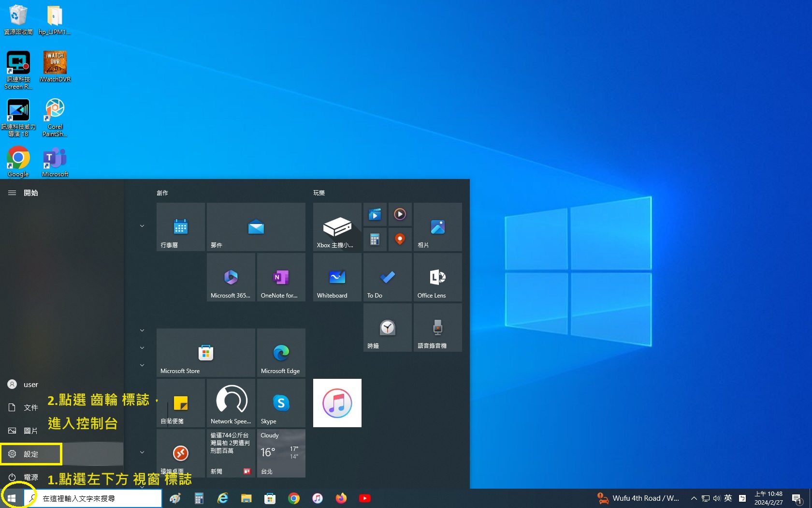Open the Movies & TV small tile
This screenshot has width=812, height=508.
point(375,214)
